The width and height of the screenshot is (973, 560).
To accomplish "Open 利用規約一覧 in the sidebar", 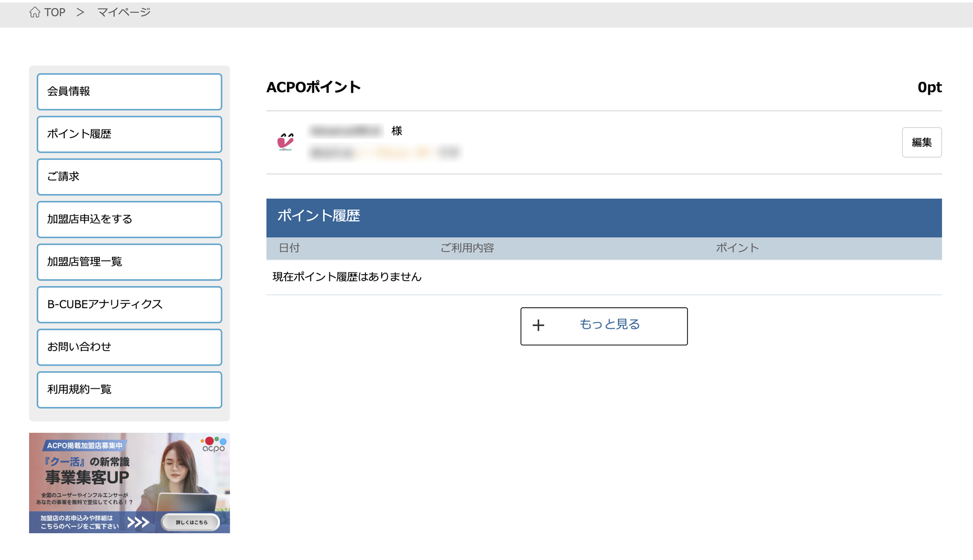I will click(x=129, y=390).
